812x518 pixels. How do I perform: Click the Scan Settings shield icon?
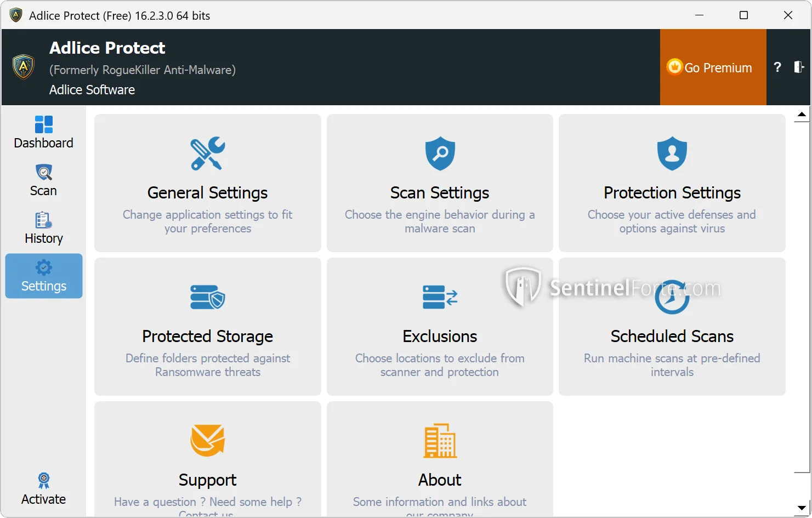click(440, 153)
